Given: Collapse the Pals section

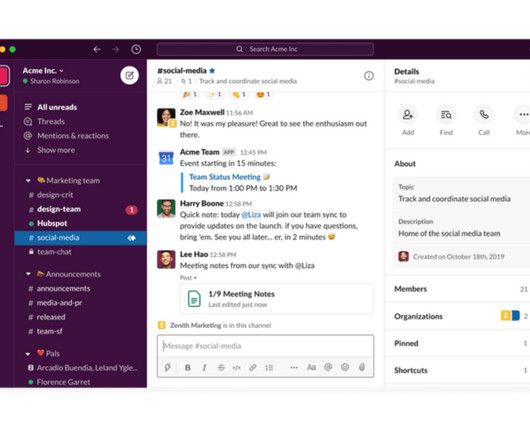Looking at the screenshot, I should [28, 354].
